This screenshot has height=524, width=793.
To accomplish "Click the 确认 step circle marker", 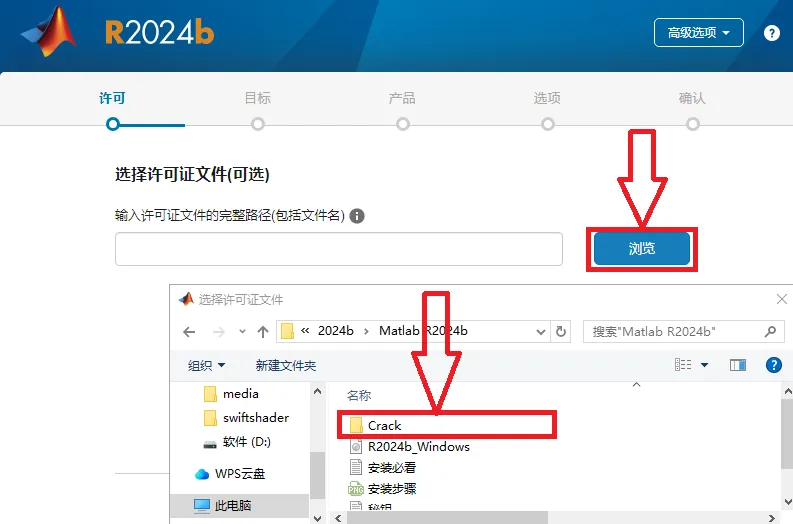I will tap(693, 124).
